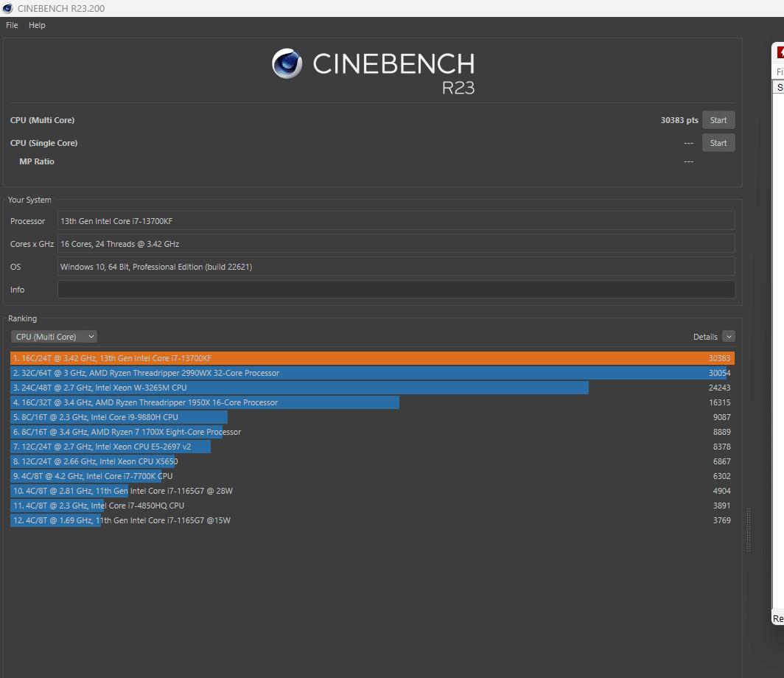Click the Processor field showing i7-13700KF

click(396, 221)
